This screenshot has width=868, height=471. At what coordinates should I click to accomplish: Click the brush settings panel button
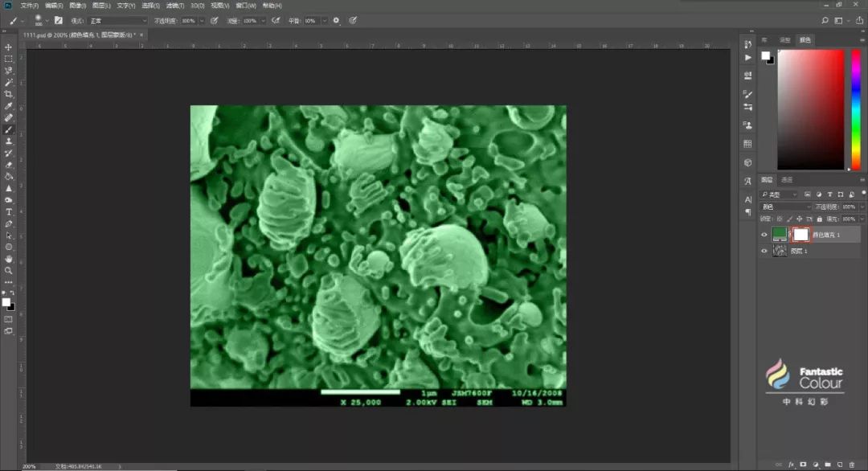[58, 21]
